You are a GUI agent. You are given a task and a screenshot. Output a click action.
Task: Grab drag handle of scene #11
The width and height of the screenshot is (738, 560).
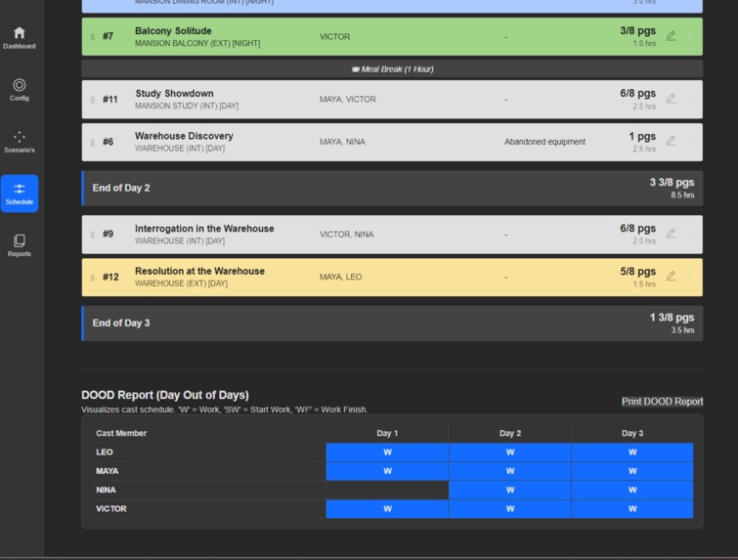[x=93, y=100]
